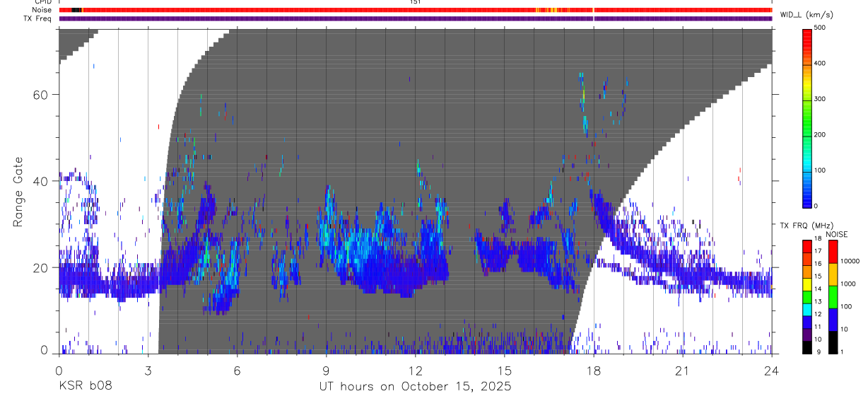Click UT hours axis tick '21'
Screen dimensions: 868x401
click(x=682, y=370)
